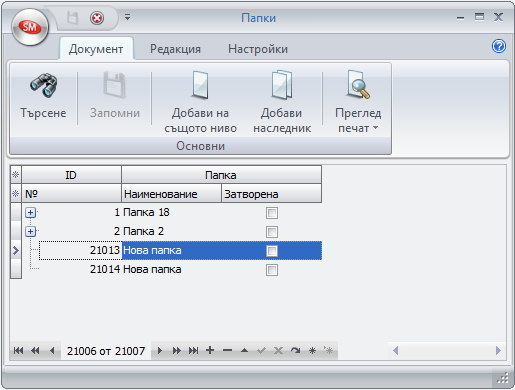Viewport: 515px width, 390px height.
Task: Click the quick access save floppy icon
Action: (72, 18)
